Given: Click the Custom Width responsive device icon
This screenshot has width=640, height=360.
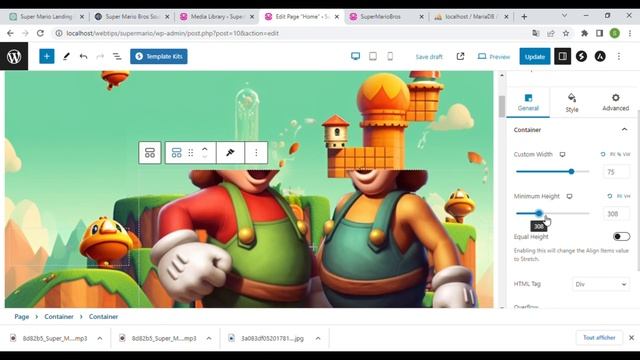Looking at the screenshot, I should click(562, 154).
